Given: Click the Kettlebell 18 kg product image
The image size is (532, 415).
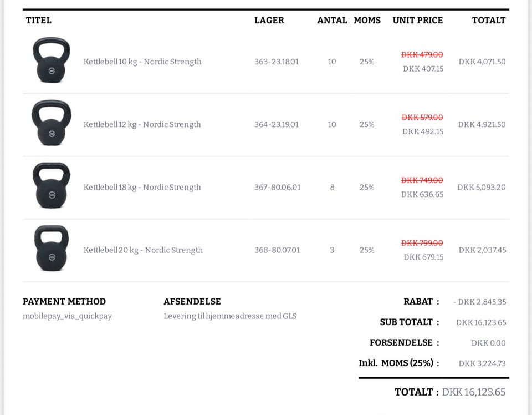Looking at the screenshot, I should (52, 185).
